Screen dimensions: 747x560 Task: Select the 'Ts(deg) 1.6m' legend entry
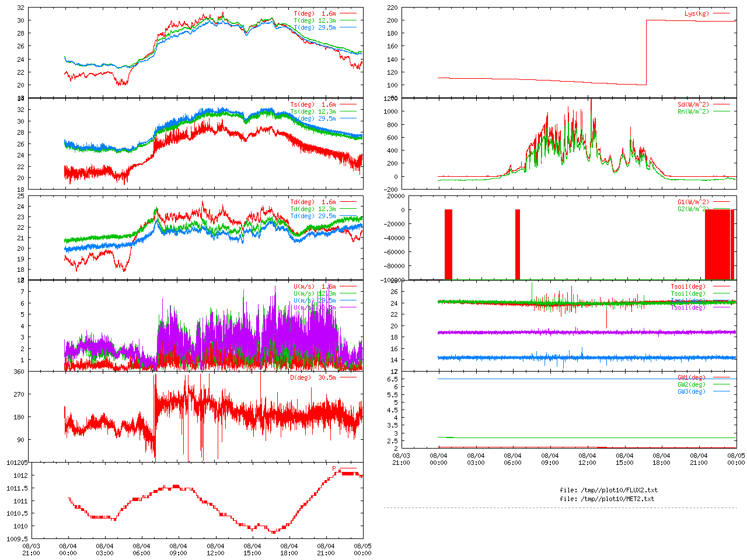pyautogui.click(x=313, y=105)
